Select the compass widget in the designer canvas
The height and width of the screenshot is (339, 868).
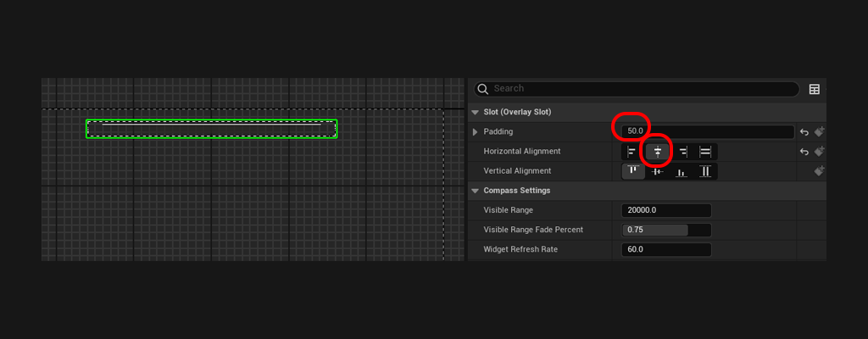point(211,129)
